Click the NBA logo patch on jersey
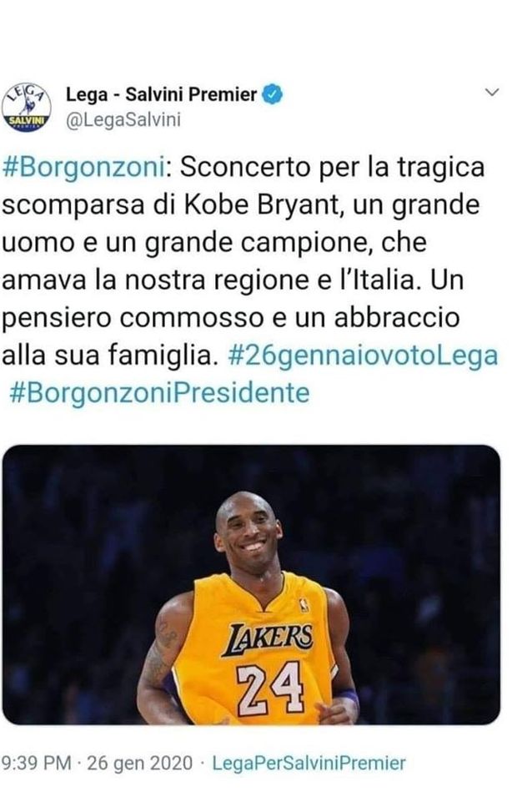Image resolution: width=517 pixels, height=812 pixels. (304, 605)
